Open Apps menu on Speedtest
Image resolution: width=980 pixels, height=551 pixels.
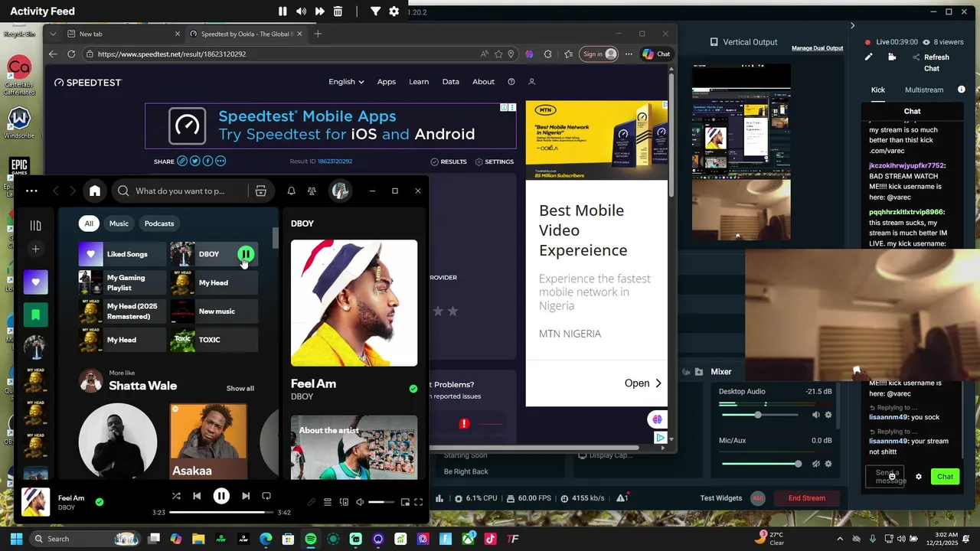(x=386, y=82)
